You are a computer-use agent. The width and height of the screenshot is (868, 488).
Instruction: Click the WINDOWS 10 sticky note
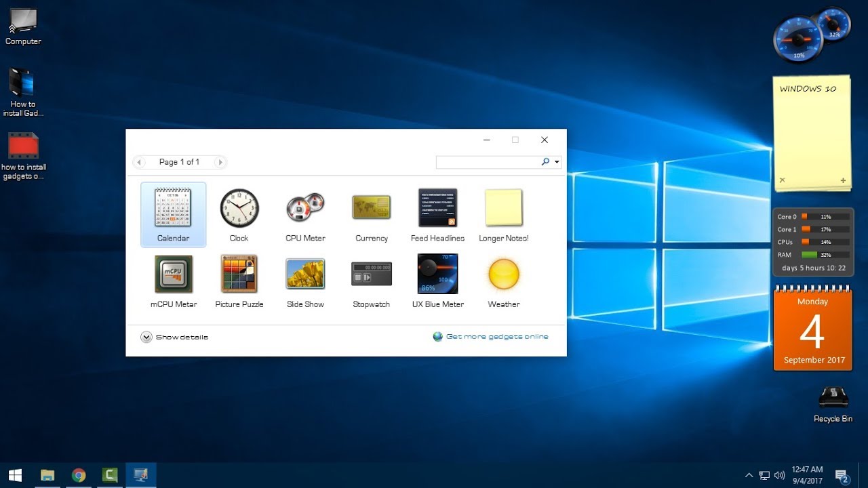[x=812, y=133]
